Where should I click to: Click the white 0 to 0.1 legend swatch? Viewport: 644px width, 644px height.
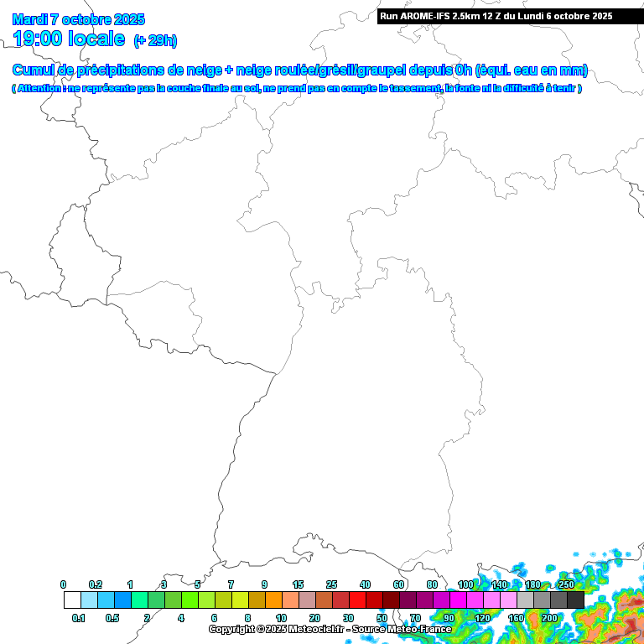click(72, 600)
